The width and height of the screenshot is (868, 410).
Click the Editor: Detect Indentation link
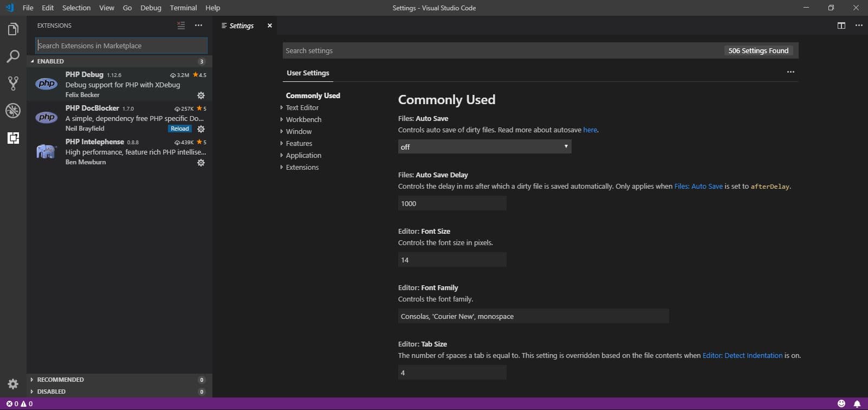point(742,356)
